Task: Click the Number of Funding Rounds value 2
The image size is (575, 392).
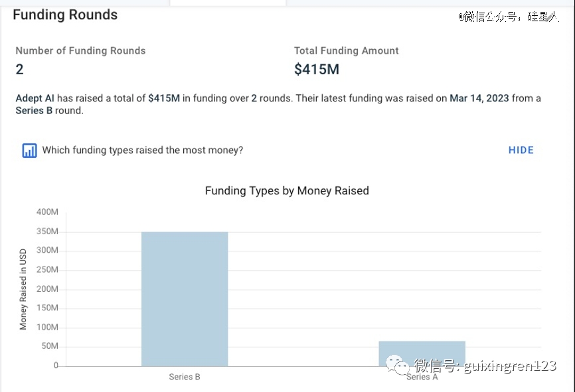Action: [x=20, y=69]
